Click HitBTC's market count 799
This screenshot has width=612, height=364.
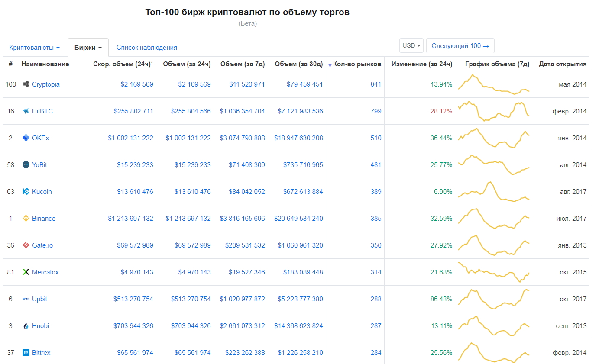pos(376,111)
